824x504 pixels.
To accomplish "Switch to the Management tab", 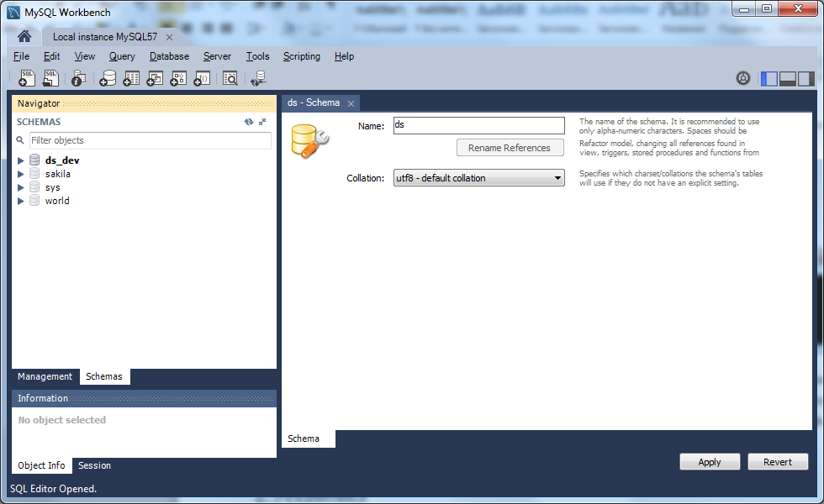I will 45,376.
